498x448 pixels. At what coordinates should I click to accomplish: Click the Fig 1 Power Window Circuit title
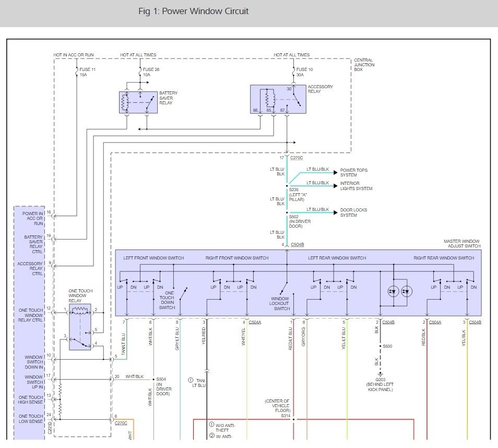coord(194,11)
